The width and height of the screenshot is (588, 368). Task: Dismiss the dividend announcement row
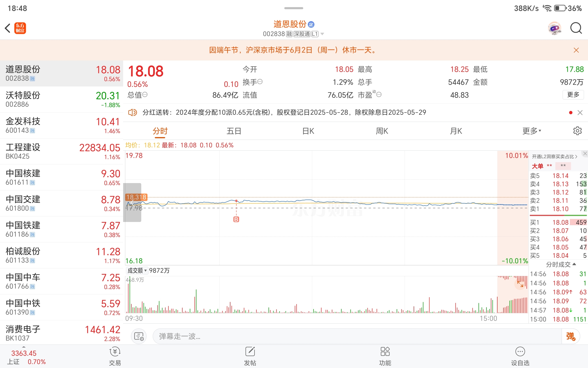tap(580, 113)
